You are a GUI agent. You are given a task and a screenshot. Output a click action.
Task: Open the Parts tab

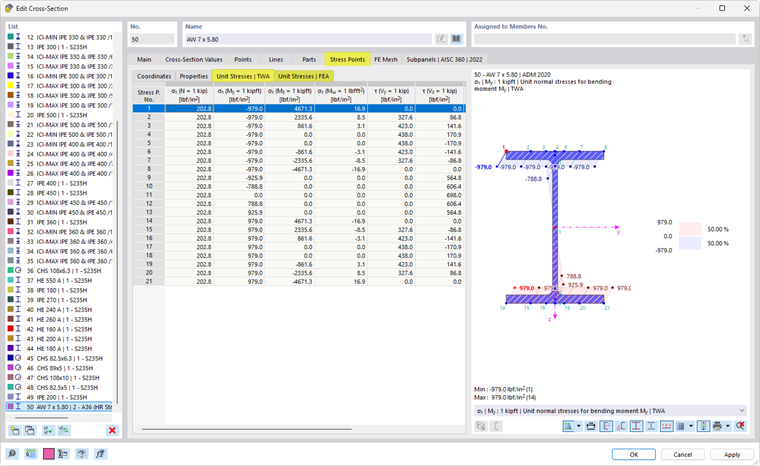click(x=309, y=59)
